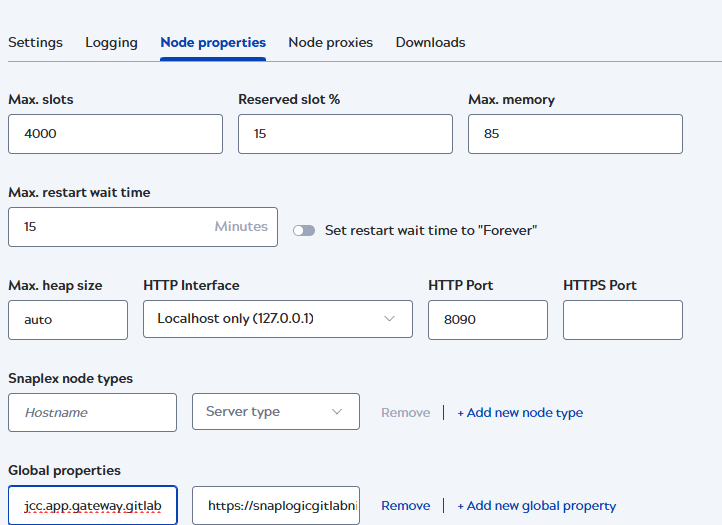
Task: Click the Max. restart wait time field
Action: pyautogui.click(x=143, y=227)
